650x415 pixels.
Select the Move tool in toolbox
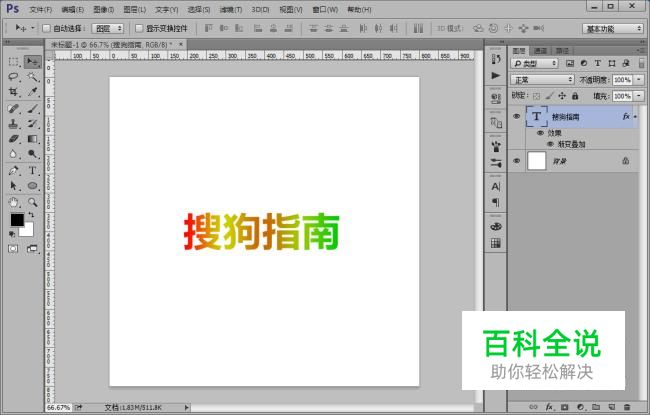point(32,62)
